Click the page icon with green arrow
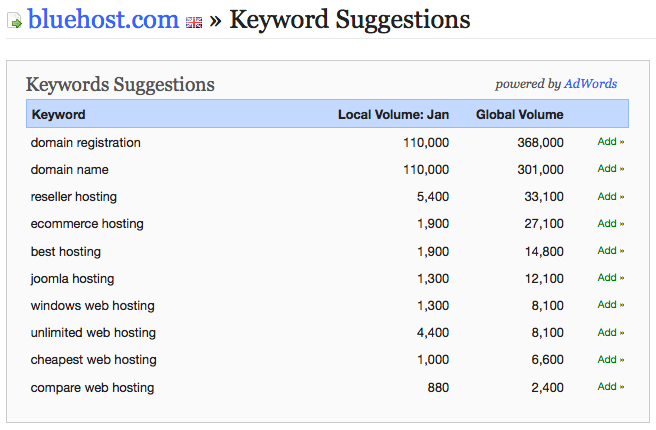Image resolution: width=656 pixels, height=430 pixels. coord(15,21)
